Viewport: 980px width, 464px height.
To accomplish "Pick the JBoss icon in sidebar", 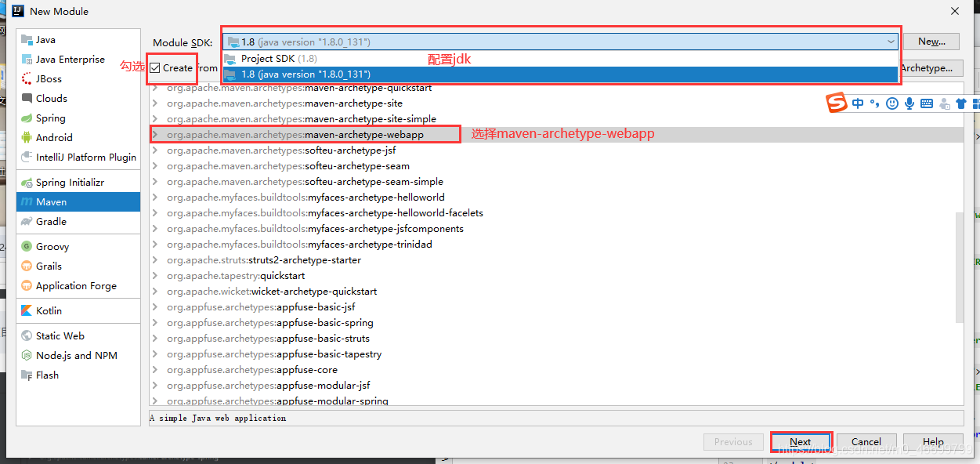I will click(27, 79).
